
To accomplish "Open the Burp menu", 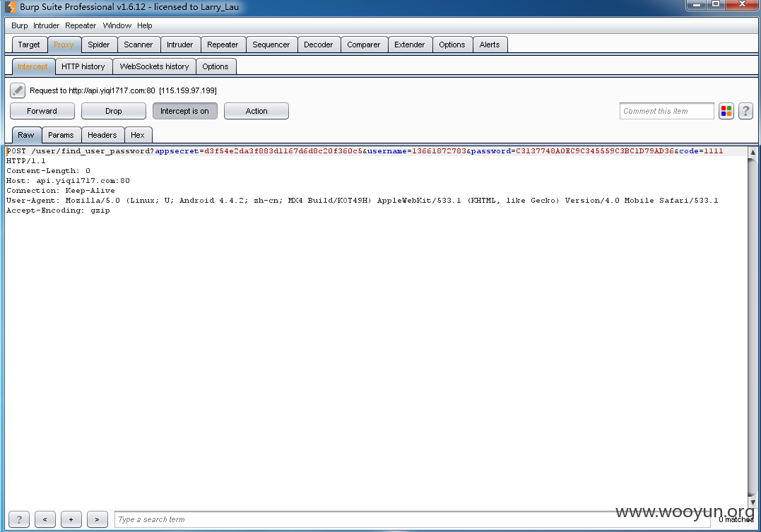I will [x=19, y=25].
